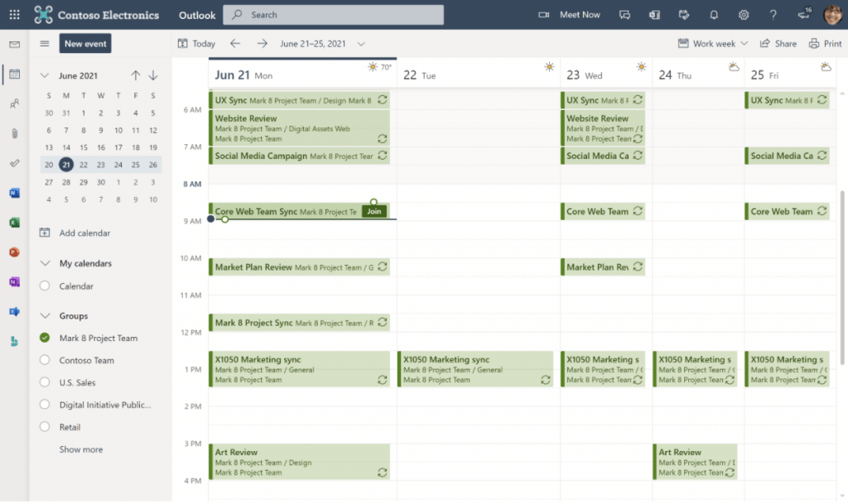Go to next month in mini calendar
848x504 pixels.
tap(153, 75)
